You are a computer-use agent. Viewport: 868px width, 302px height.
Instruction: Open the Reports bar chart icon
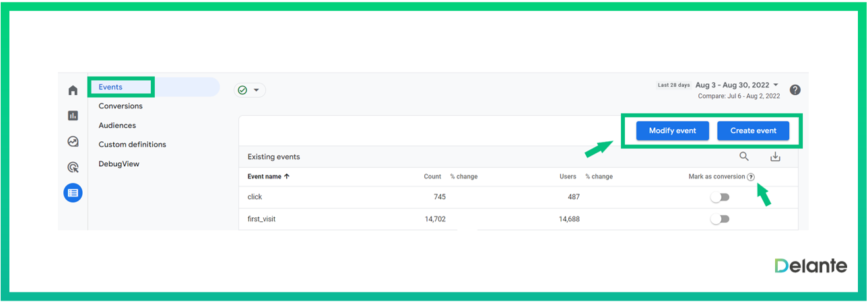click(73, 116)
